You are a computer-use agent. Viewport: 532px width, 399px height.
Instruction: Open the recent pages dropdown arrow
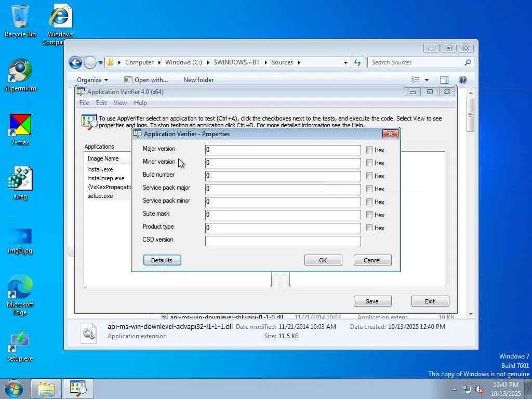point(100,63)
